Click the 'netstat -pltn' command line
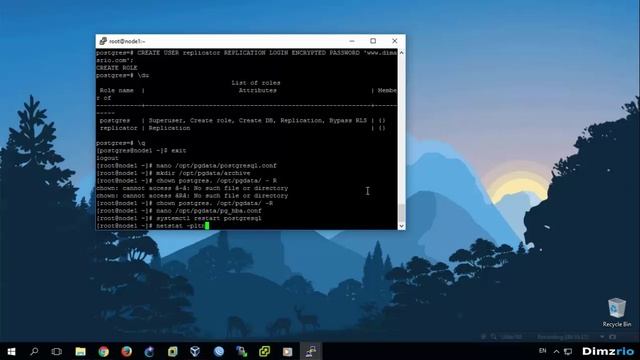The height and width of the screenshot is (360, 640). click(153, 226)
